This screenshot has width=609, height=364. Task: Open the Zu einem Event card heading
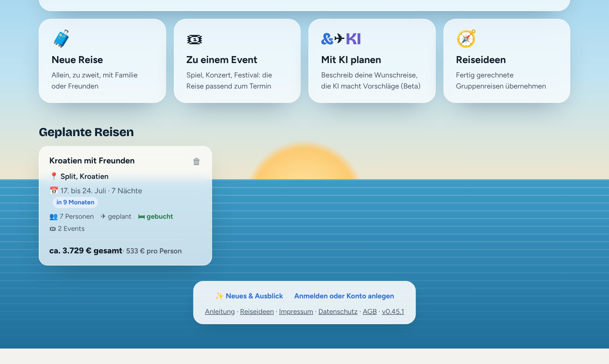tap(222, 60)
